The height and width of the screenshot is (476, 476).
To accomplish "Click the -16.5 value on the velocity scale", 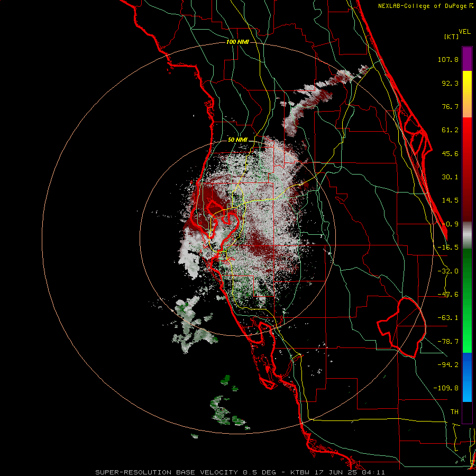I will tap(448, 248).
